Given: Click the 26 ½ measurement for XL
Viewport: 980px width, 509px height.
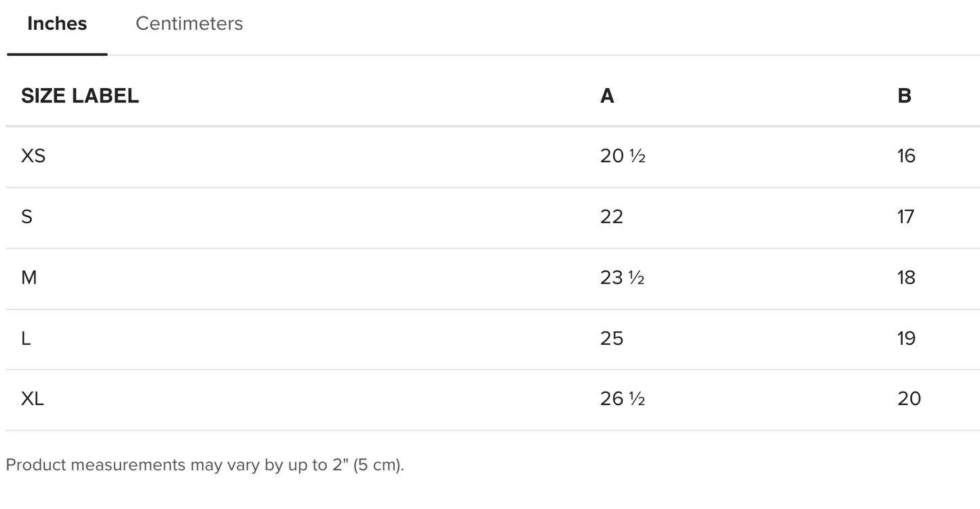Looking at the screenshot, I should pyautogui.click(x=622, y=399).
